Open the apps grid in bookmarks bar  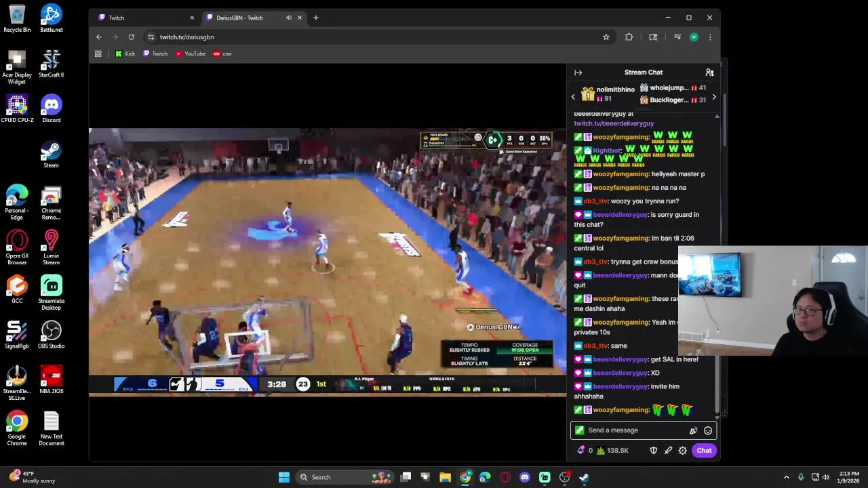(98, 54)
